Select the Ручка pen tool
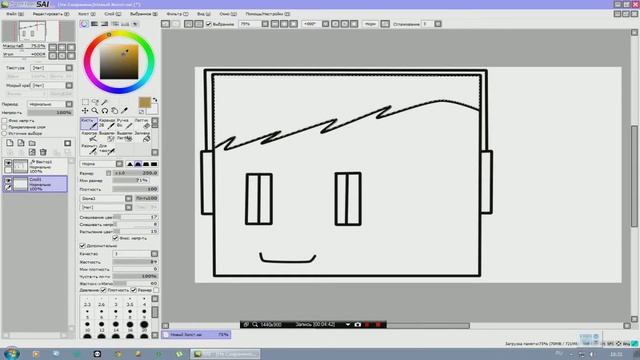The image size is (640, 360). [x=124, y=124]
